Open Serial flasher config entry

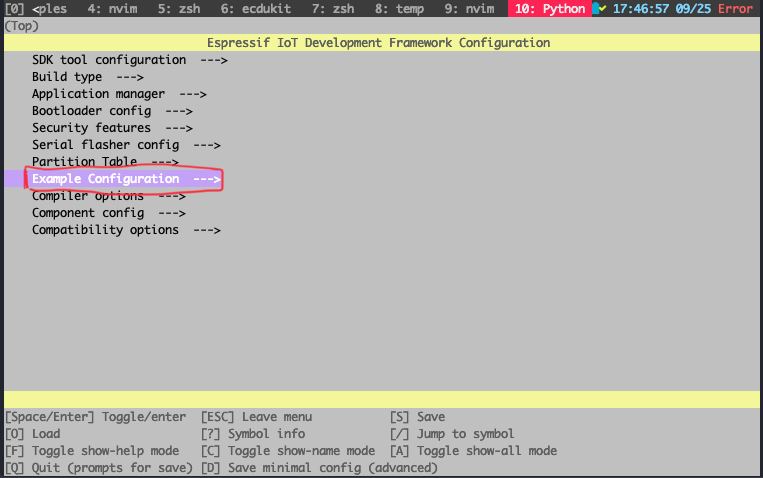point(126,145)
